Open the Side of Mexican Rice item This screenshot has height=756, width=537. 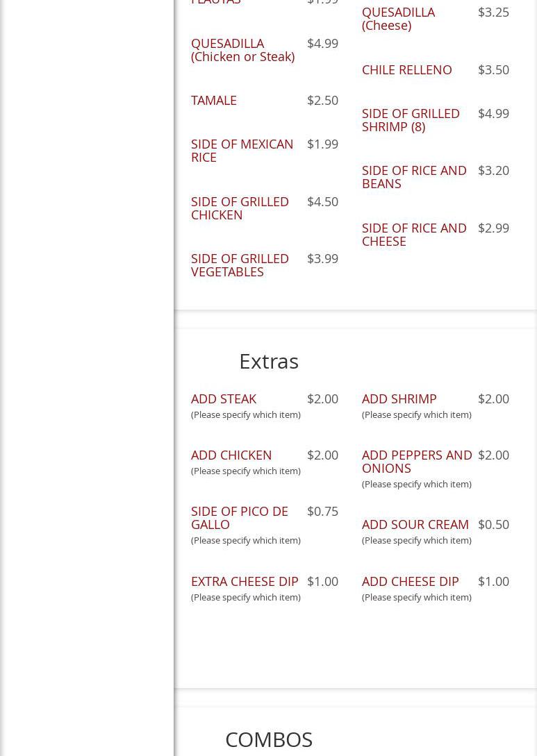point(242,150)
